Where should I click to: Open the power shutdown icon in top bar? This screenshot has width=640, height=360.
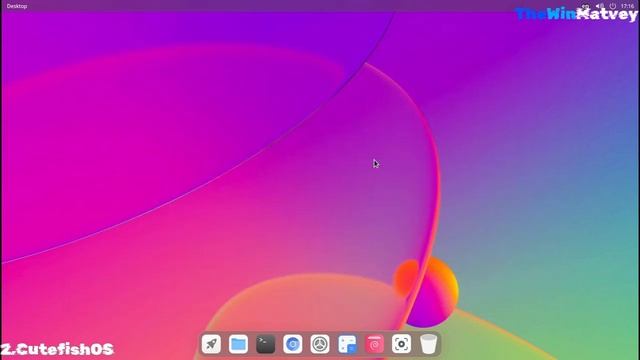tap(613, 6)
